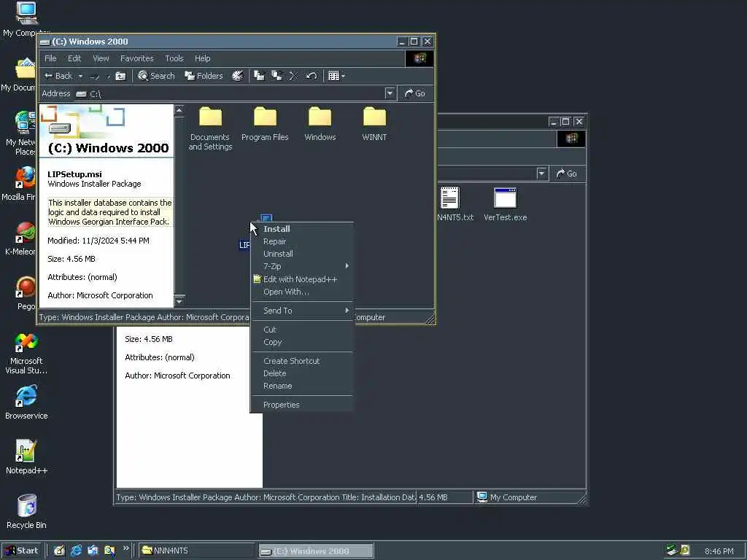747x560 pixels.
Task: Expand the Send To submenu
Action: coord(302,311)
